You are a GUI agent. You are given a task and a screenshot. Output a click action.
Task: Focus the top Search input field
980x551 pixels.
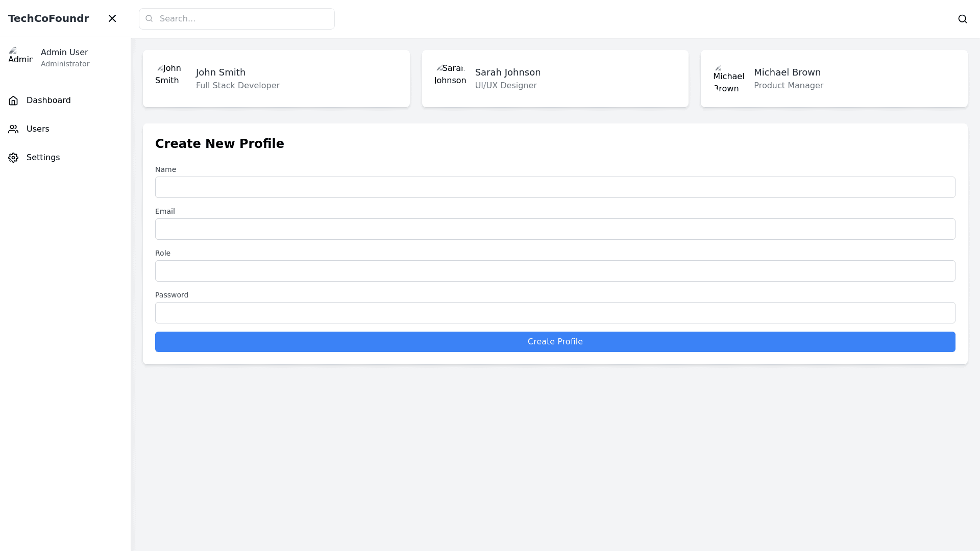pos(242,19)
